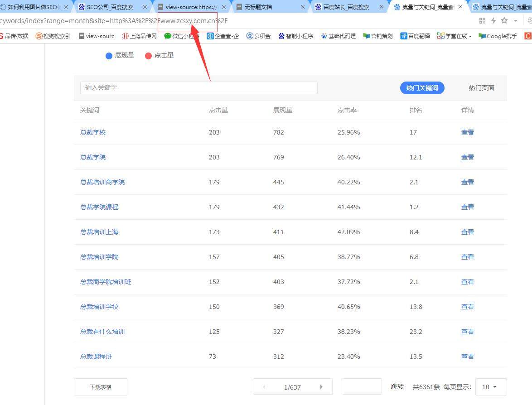This screenshot has height=405, width=532.
Task: Click the lightning icon next to address bar
Action: (493, 21)
